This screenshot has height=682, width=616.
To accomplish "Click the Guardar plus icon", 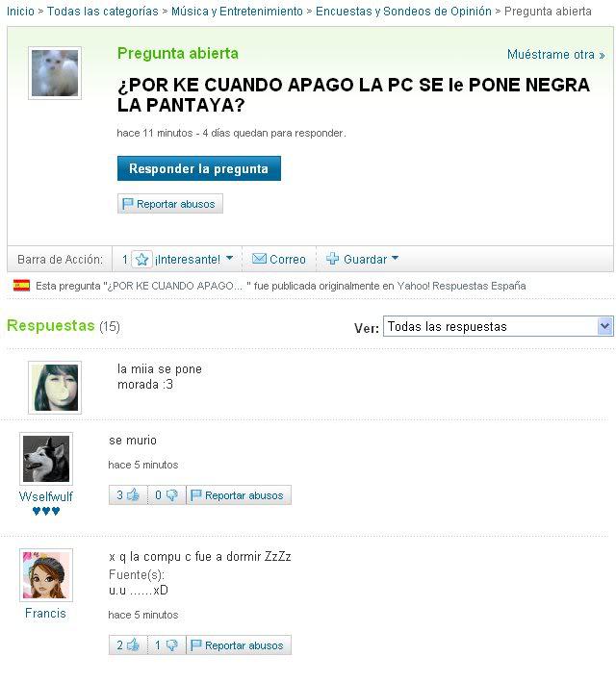I will point(332,259).
